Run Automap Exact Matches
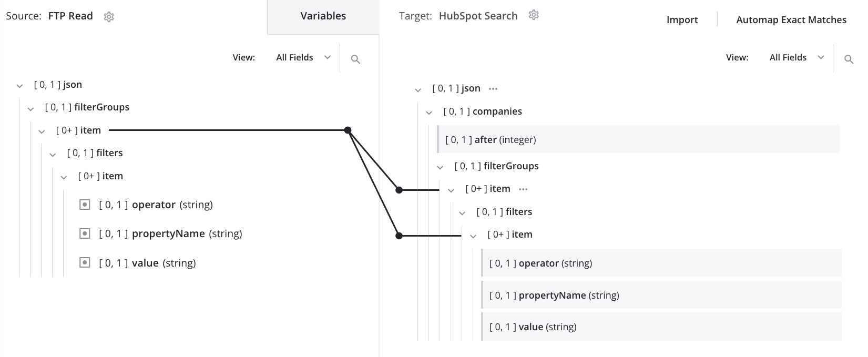The height and width of the screenshot is (357, 868). pyautogui.click(x=791, y=19)
